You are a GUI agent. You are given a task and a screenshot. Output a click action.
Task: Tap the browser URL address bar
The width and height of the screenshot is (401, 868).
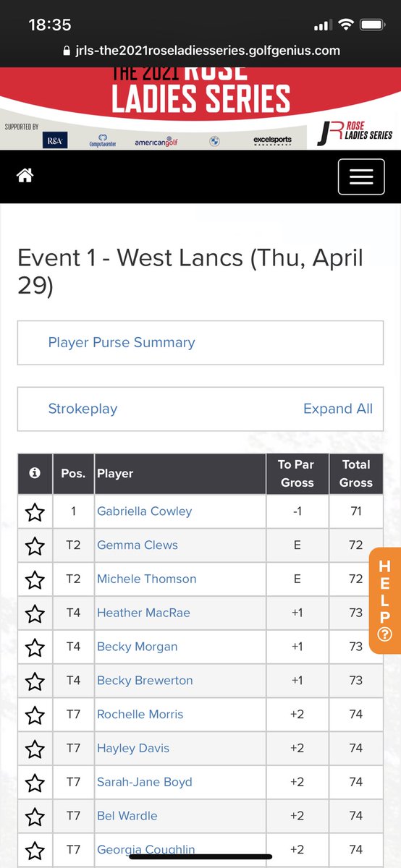pos(200,51)
